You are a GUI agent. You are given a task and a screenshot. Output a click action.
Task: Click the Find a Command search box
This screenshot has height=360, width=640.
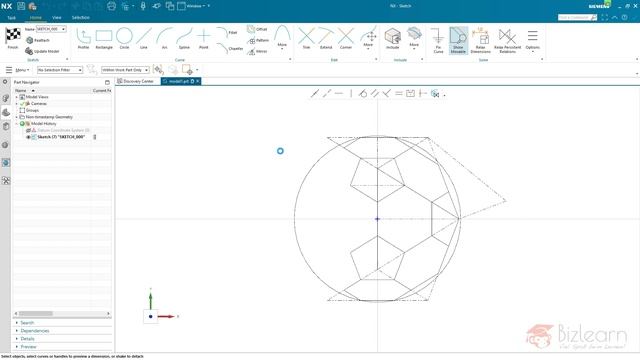point(577,18)
